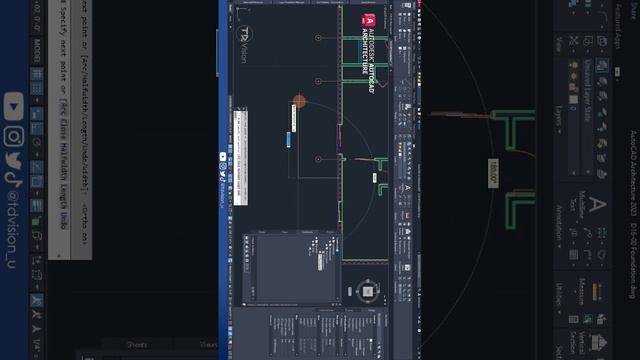Toggle the snap mode status bar icon
Screen dimensions: 640x360
(37, 88)
